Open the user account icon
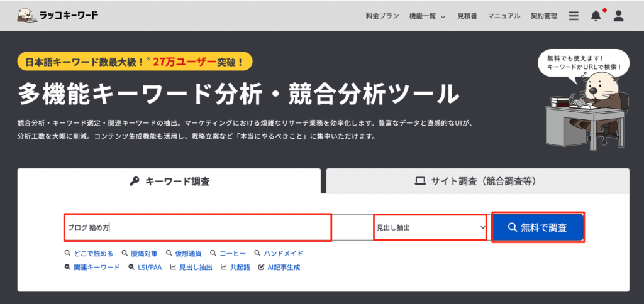The height and width of the screenshot is (304, 644). 618,16
